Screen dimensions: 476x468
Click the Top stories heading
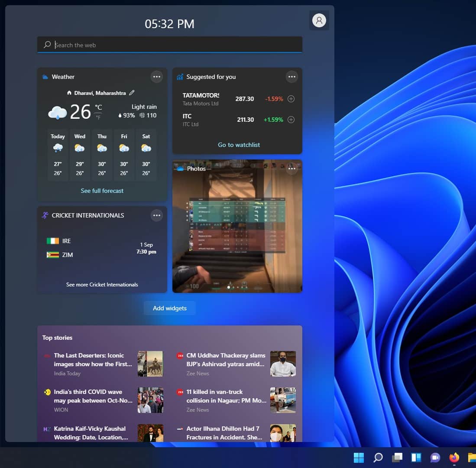57,338
